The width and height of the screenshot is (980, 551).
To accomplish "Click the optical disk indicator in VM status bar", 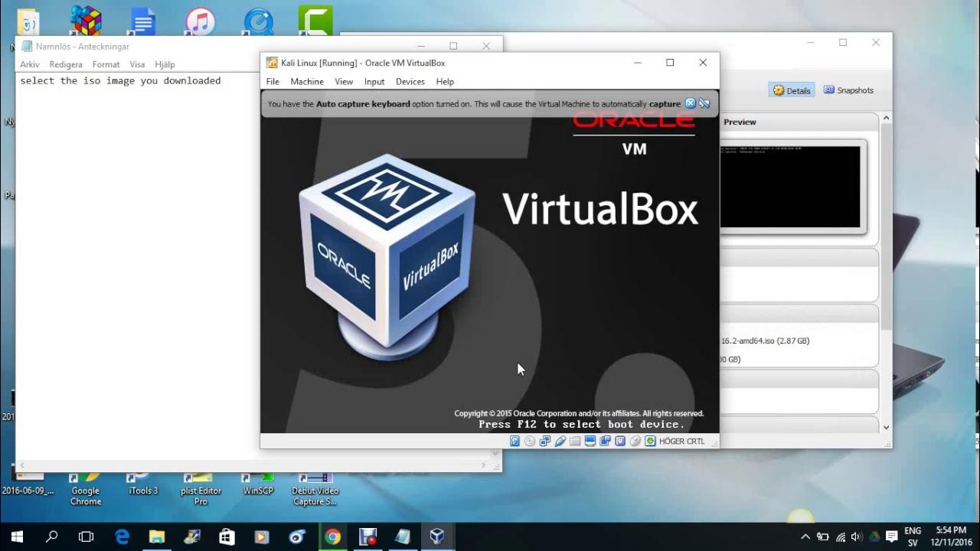I will coord(530,441).
